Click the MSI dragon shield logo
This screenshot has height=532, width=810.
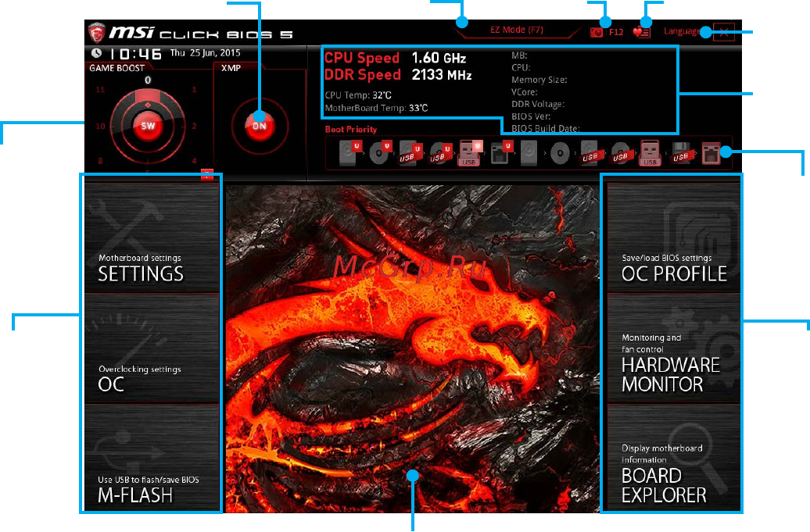[x=97, y=33]
